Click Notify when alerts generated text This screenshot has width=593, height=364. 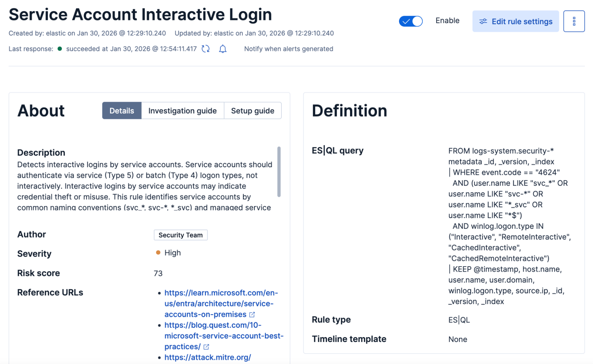288,49
